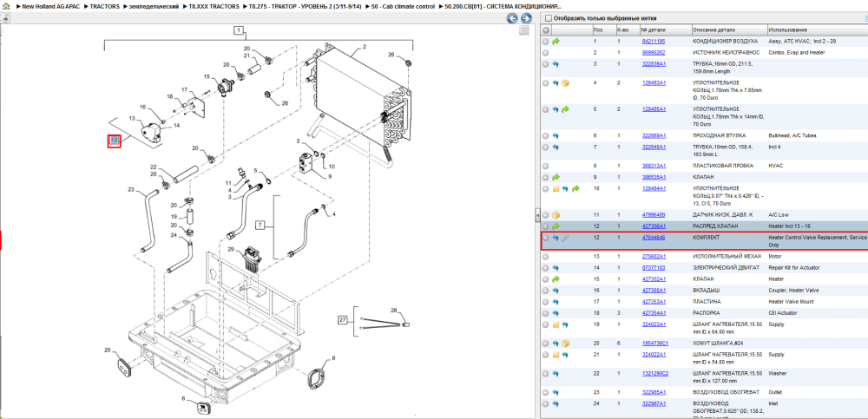The height and width of the screenshot is (419, 868).
Task: Open part number 322839A1 link
Action: pyautogui.click(x=654, y=64)
